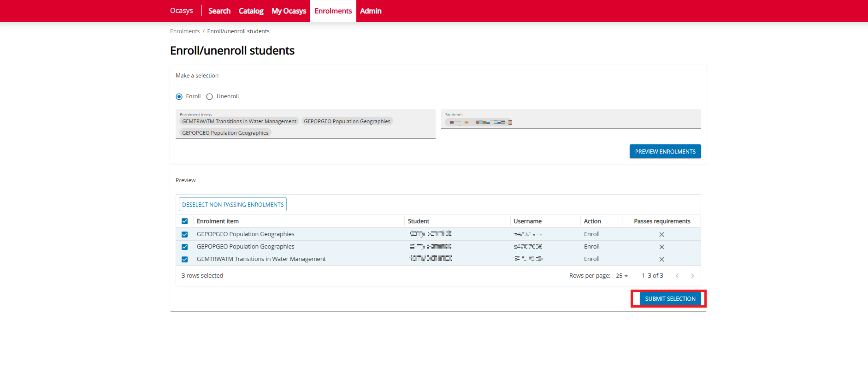The width and height of the screenshot is (868, 374).
Task: Click the GEMTRWATM chip in Enrolment items field
Action: click(239, 121)
